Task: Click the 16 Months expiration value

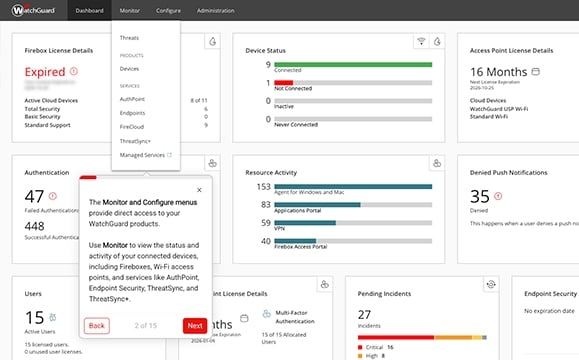Action: pyautogui.click(x=499, y=72)
